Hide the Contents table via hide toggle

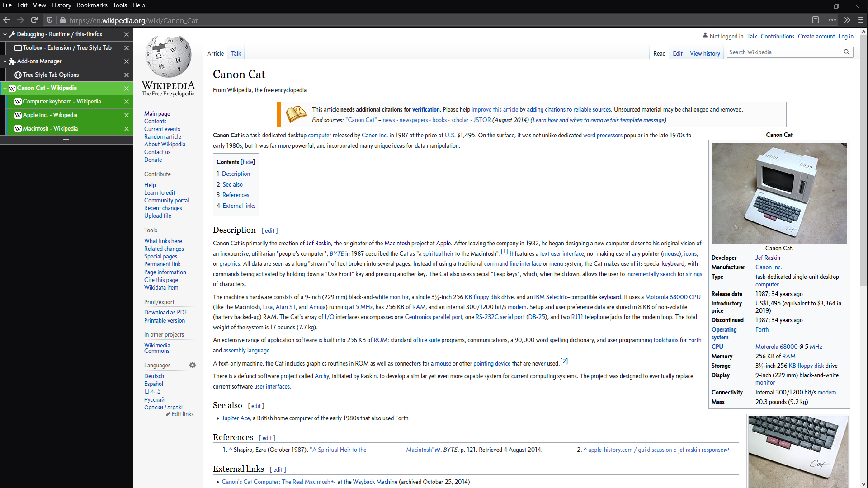click(x=248, y=162)
